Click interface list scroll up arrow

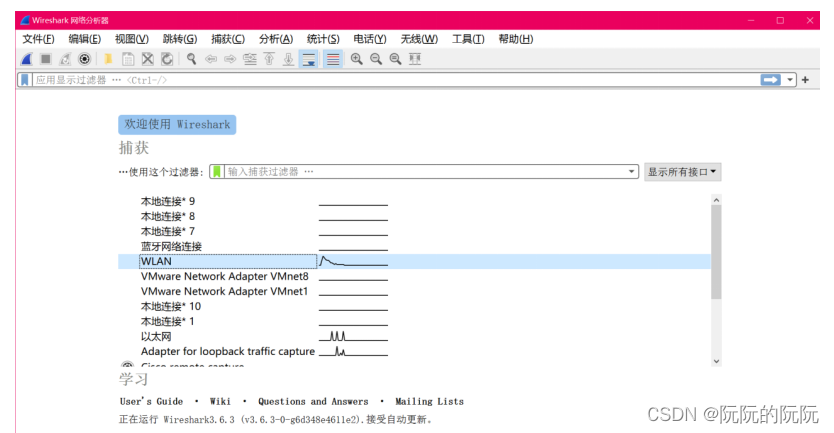pyautogui.click(x=716, y=200)
